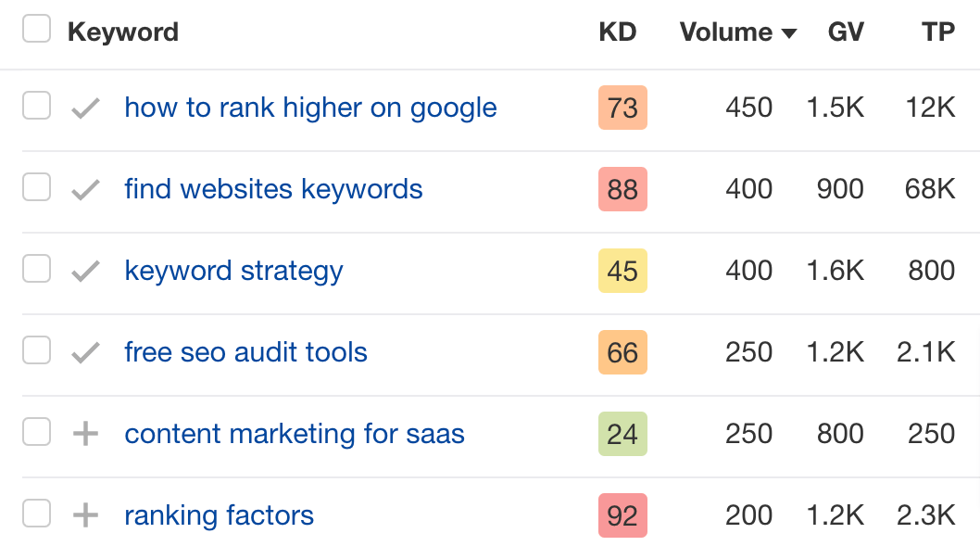Add "ranking factors" using the plus icon

coord(84,515)
